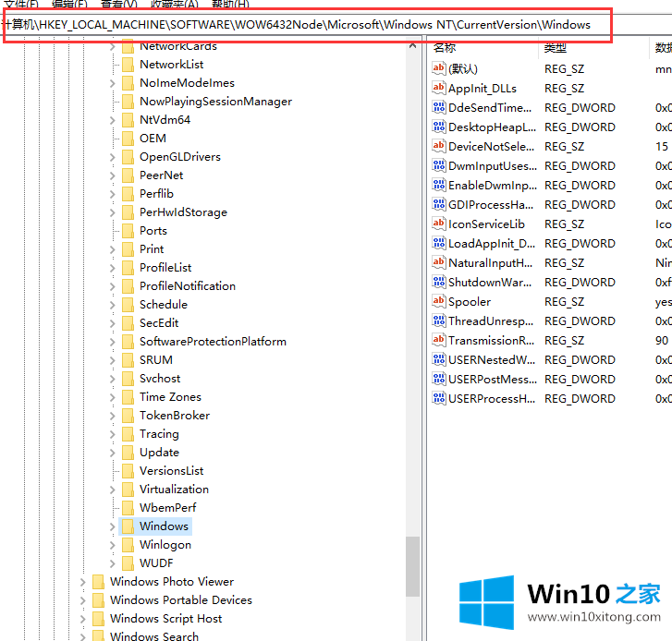672x641 pixels.
Task: Click the GDIProcessHa DWORD value icon
Action: 439,204
